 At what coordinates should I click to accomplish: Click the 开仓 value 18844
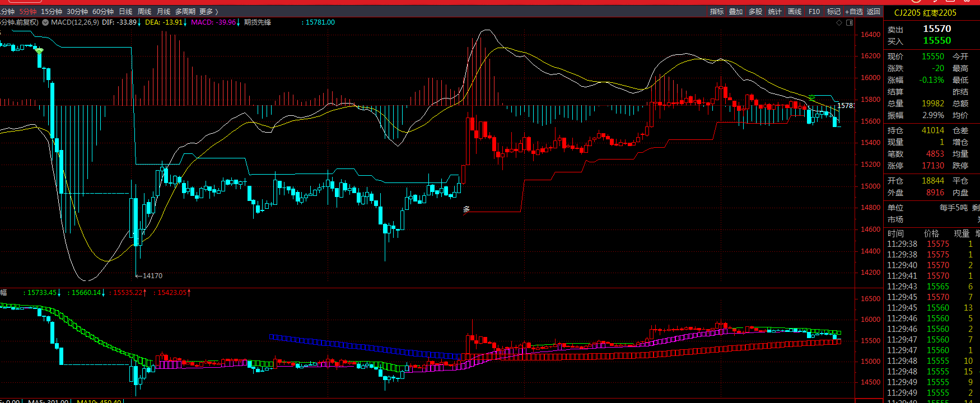click(933, 181)
